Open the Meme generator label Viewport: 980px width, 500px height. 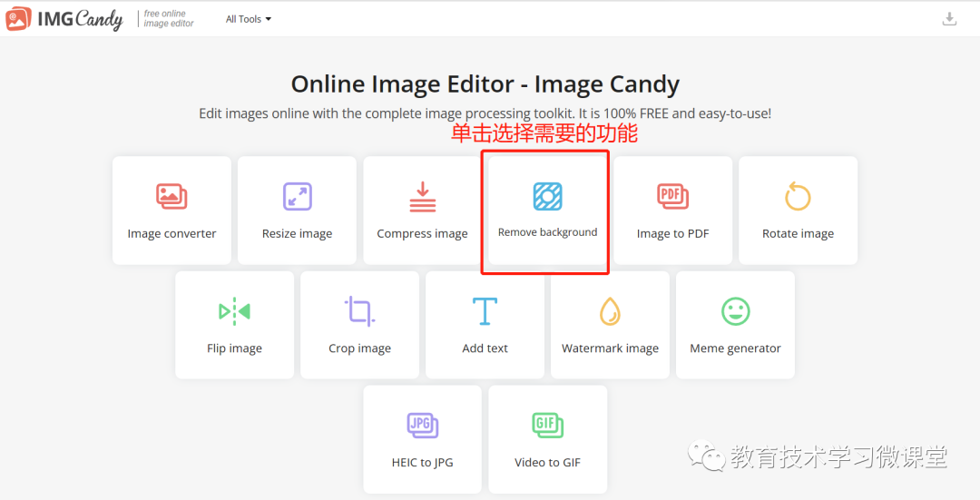(736, 348)
